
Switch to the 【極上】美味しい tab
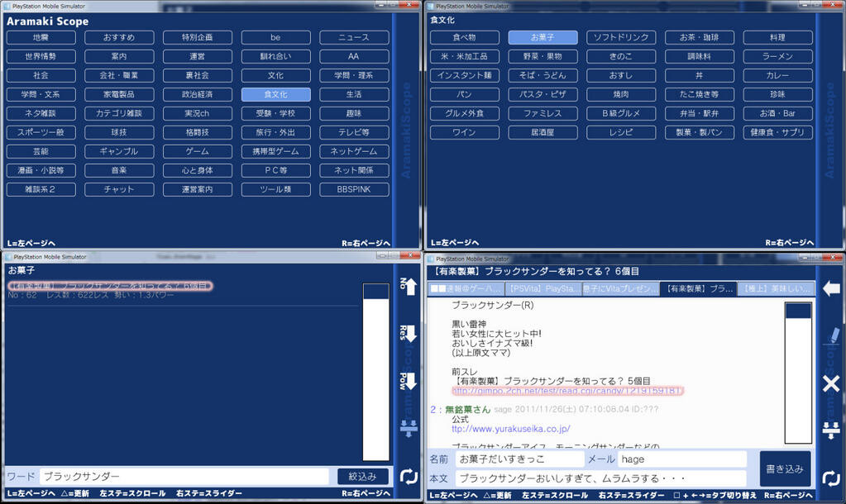(776, 289)
